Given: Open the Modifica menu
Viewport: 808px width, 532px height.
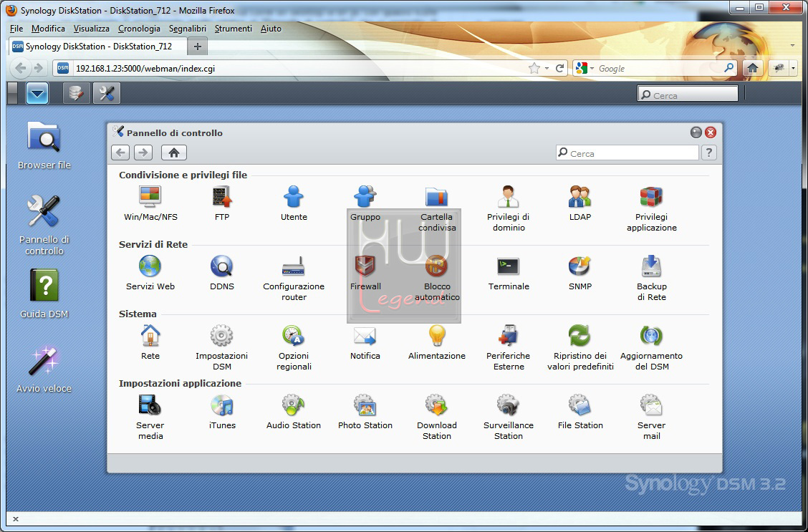Looking at the screenshot, I should [48, 29].
